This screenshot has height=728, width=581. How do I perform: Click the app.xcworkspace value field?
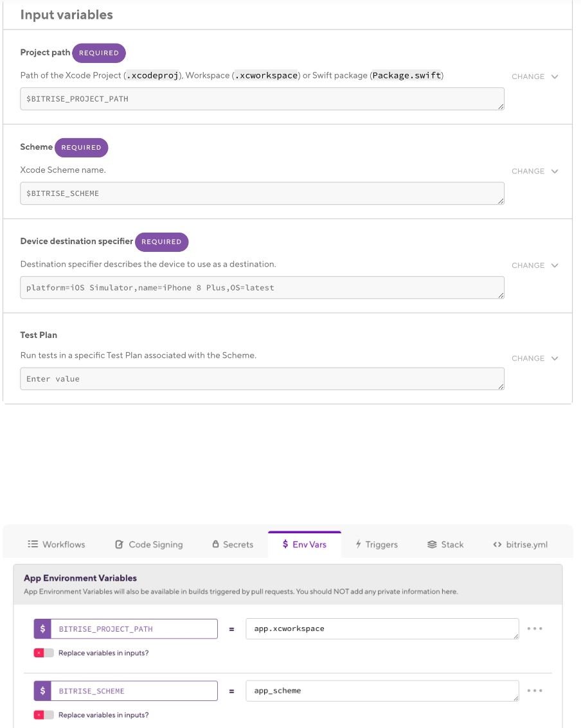tap(382, 629)
